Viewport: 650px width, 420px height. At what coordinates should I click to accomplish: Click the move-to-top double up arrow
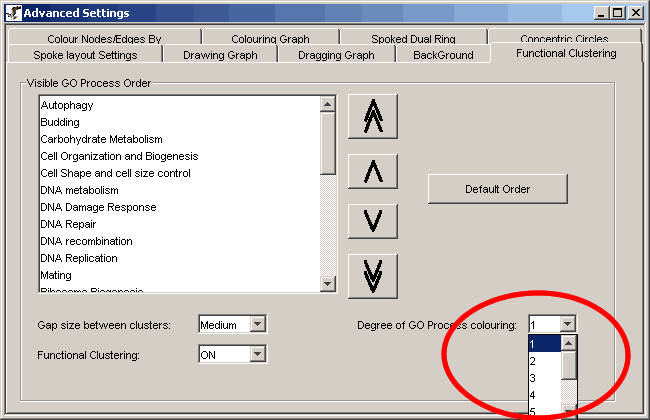tap(372, 118)
